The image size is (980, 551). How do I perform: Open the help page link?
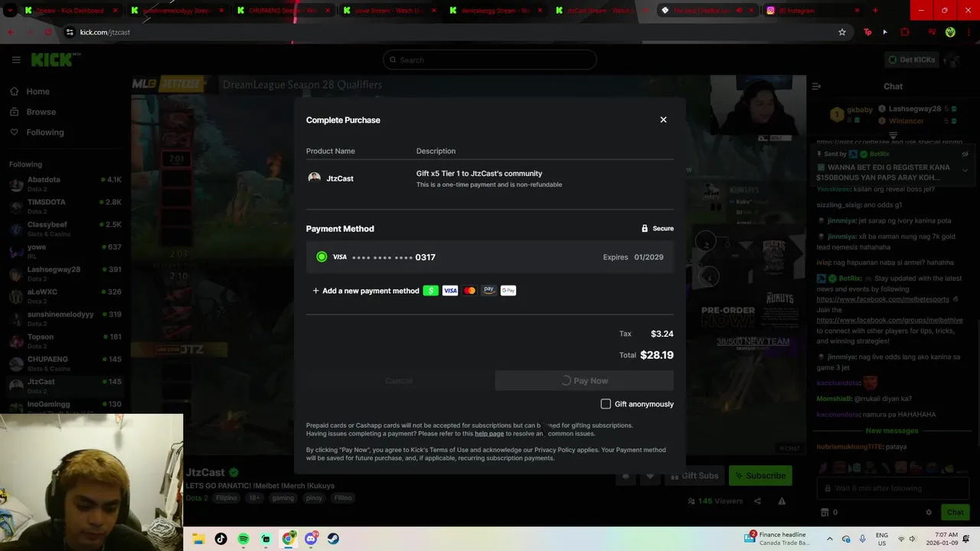pos(489,434)
